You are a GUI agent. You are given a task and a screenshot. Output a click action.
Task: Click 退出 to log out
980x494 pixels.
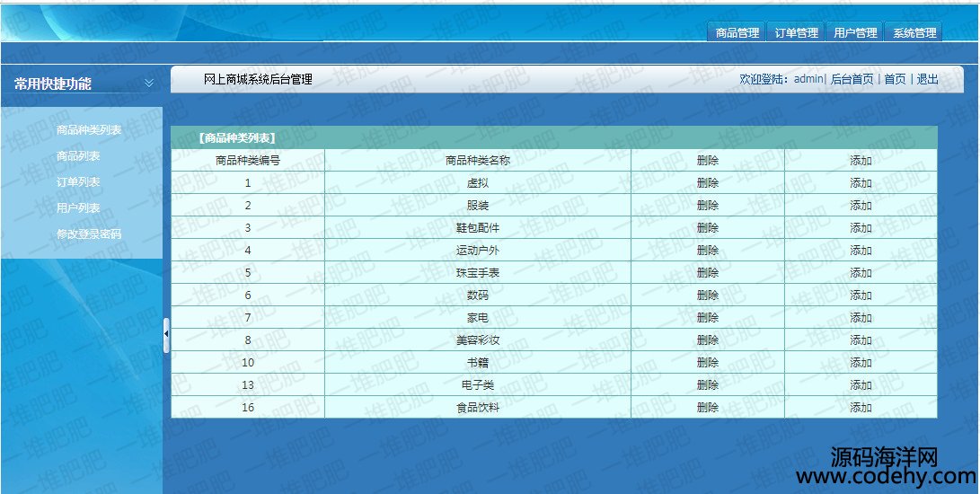[x=928, y=79]
